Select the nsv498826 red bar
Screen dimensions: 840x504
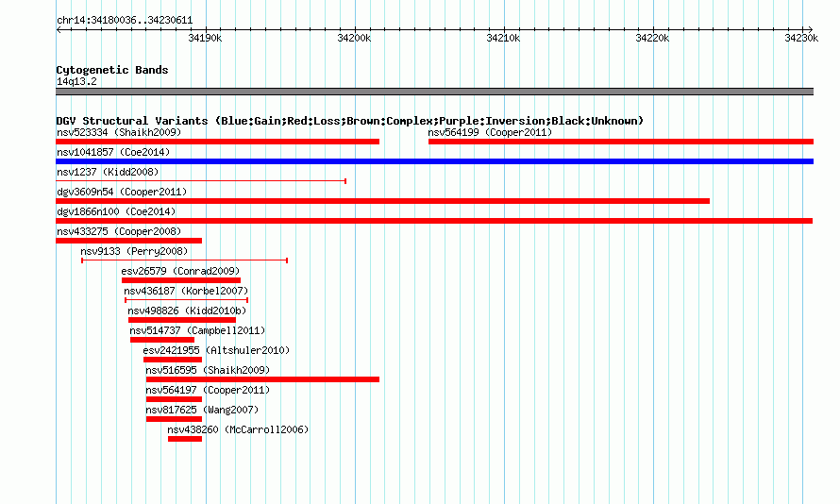click(x=182, y=320)
